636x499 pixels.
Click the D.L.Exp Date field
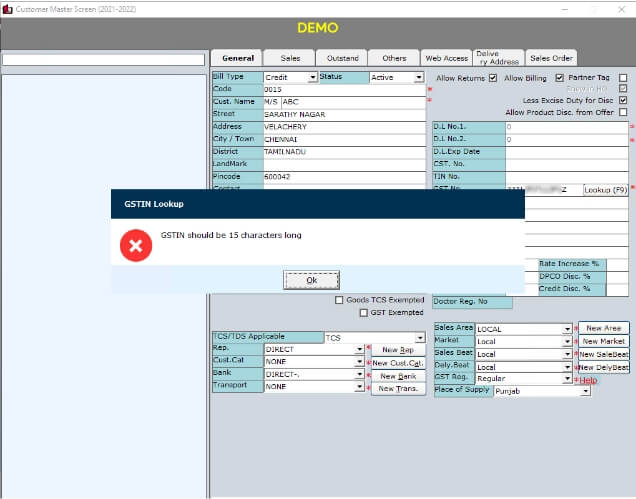(x=567, y=152)
